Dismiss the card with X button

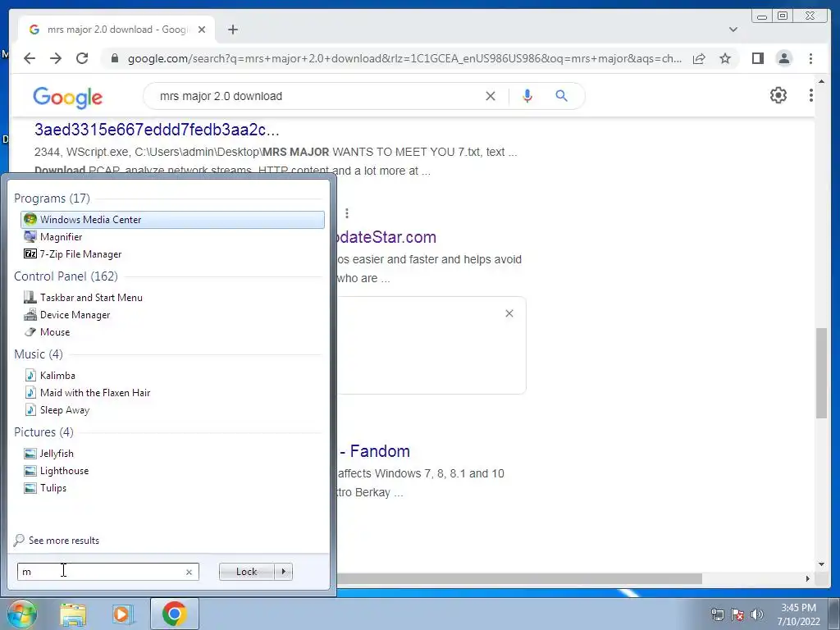coord(509,313)
